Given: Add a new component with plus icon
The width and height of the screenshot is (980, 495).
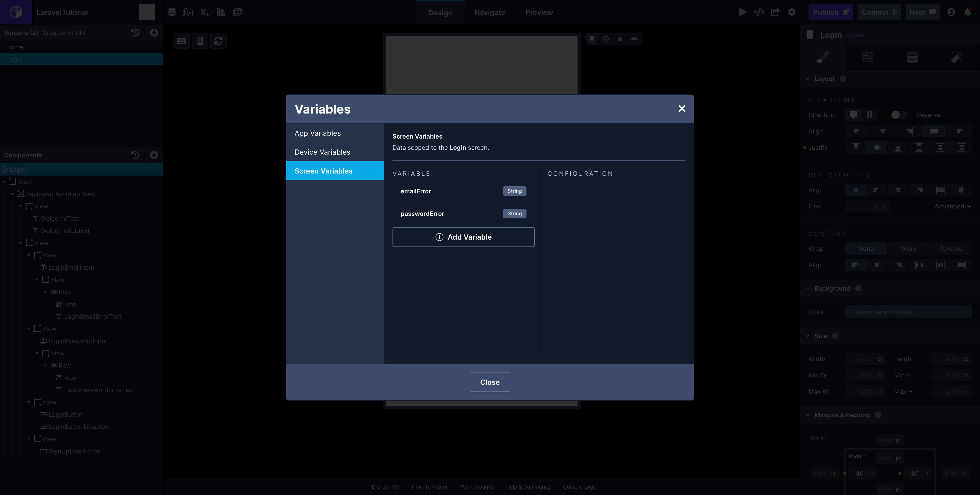Looking at the screenshot, I should click(154, 155).
